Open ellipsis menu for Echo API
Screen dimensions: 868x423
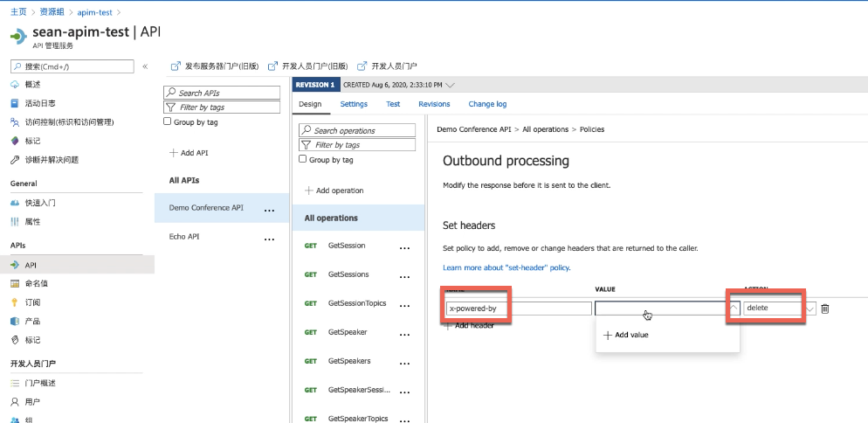(269, 239)
